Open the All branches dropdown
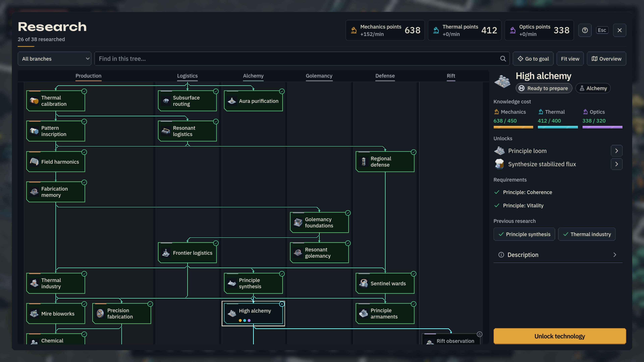The width and height of the screenshot is (644, 362). [x=55, y=59]
